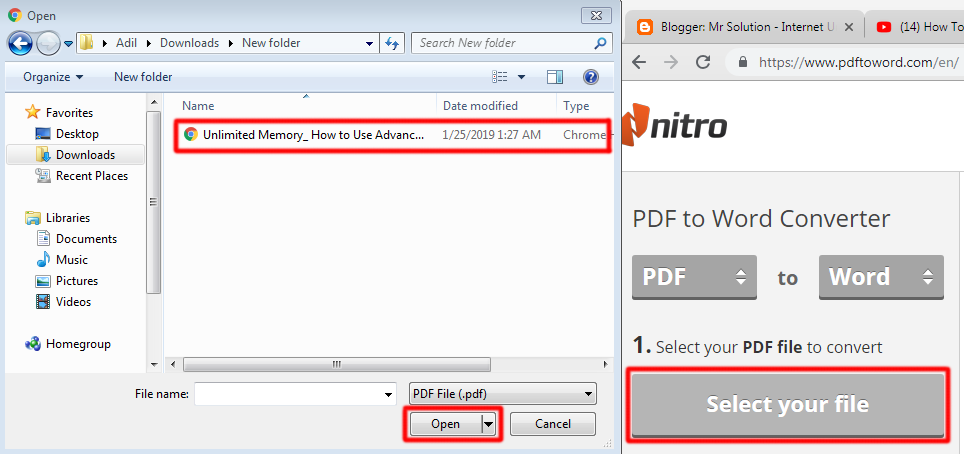
Task: Click file list scroll right arrow
Action: point(606,364)
